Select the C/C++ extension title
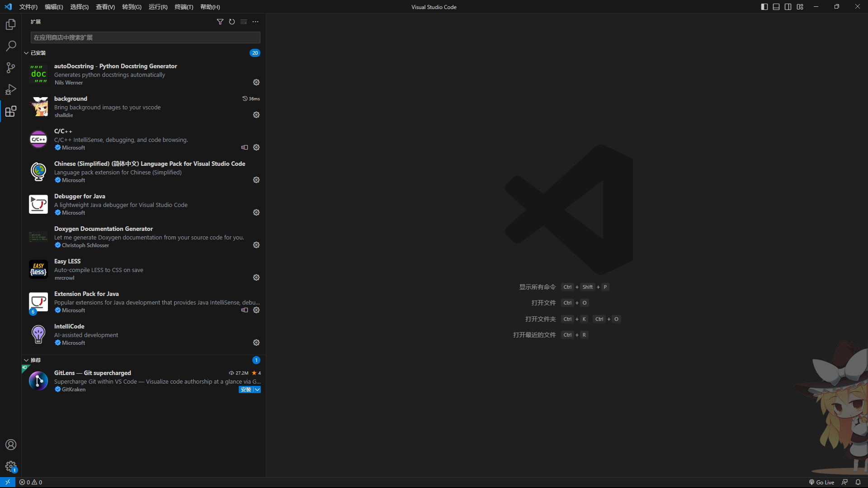This screenshot has height=488, width=868. [x=63, y=131]
